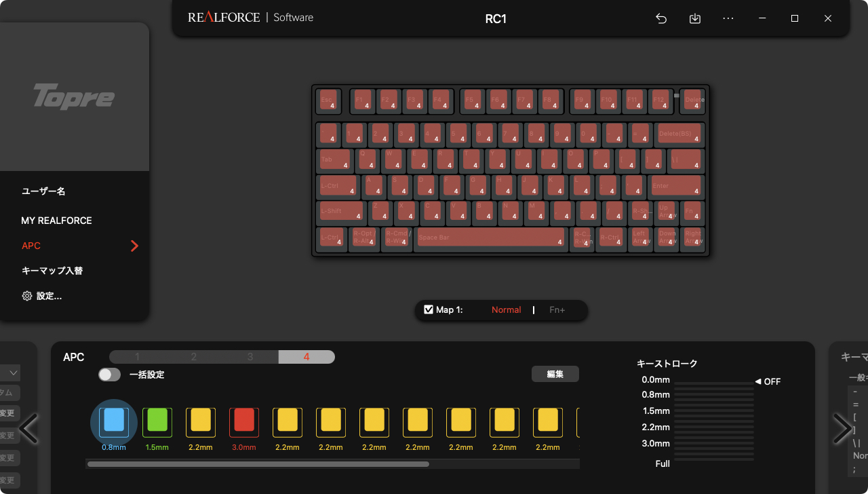
Task: Switch to APC tab 1
Action: pyautogui.click(x=138, y=356)
